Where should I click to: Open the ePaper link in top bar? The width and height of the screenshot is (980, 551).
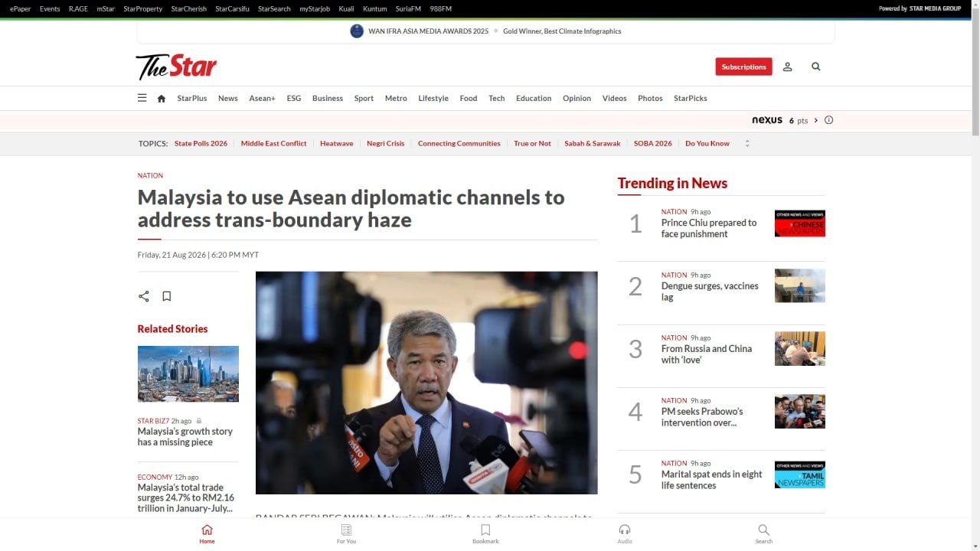(x=21, y=9)
